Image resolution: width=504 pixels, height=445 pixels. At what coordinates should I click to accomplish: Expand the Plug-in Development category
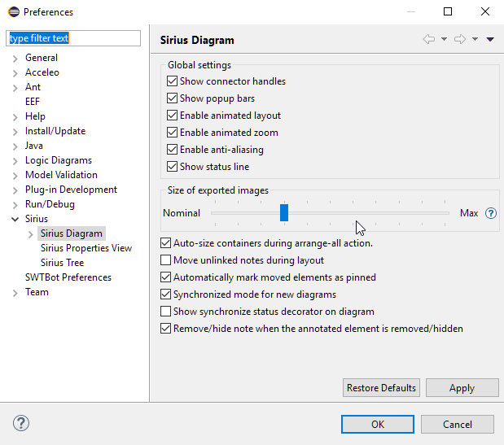(x=15, y=190)
